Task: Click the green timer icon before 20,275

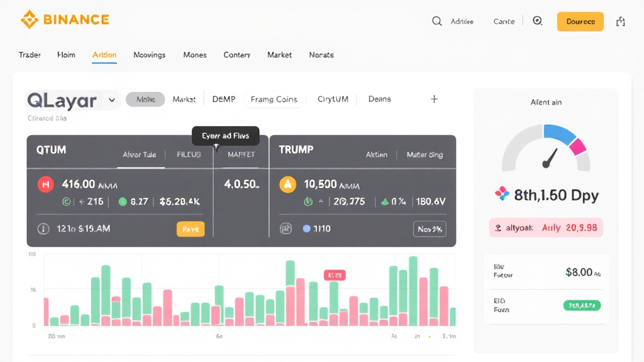Action: pyautogui.click(x=308, y=202)
